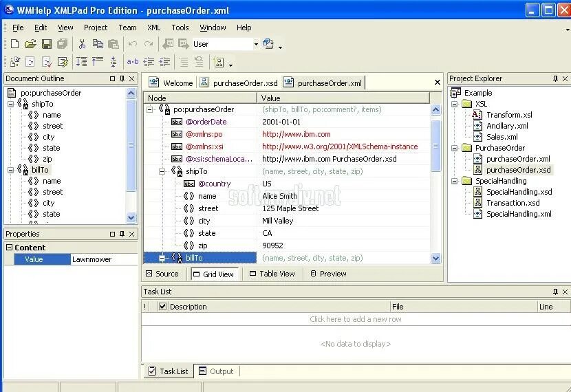Float the Properties panel square icon
Screen dimensions: 571x392
coord(112,234)
